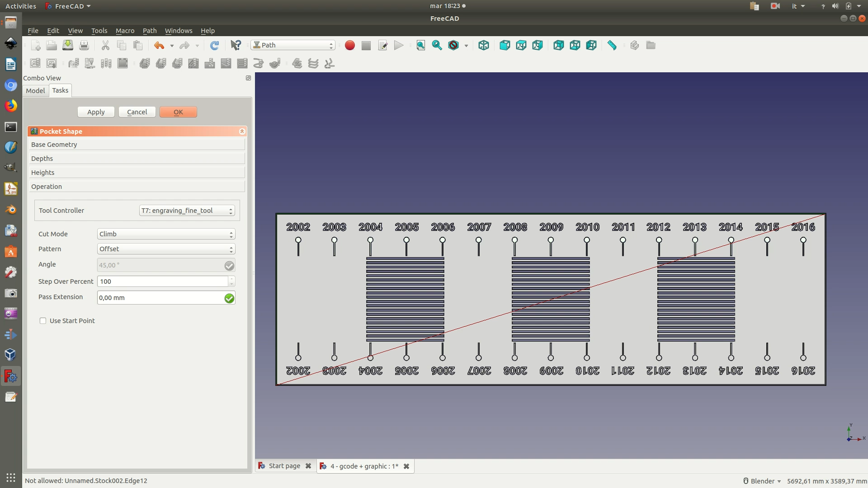This screenshot has height=488, width=868.
Task: Click the macro record red button
Action: (x=349, y=45)
